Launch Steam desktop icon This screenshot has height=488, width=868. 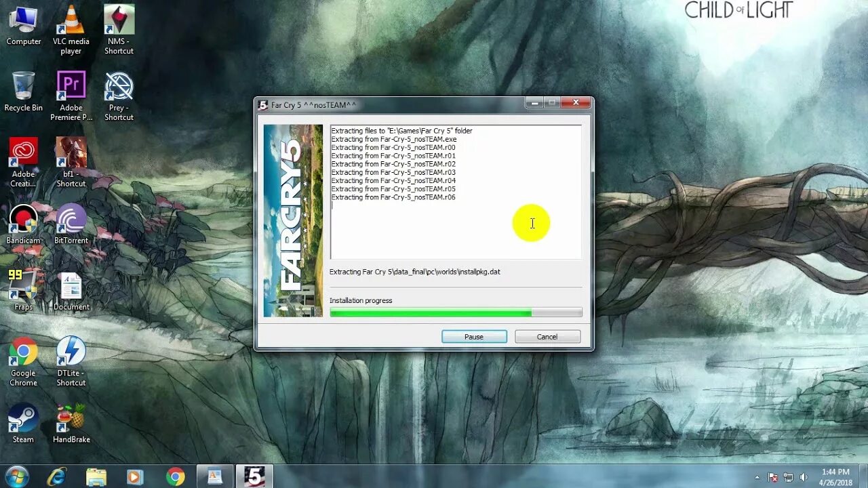[x=24, y=423]
